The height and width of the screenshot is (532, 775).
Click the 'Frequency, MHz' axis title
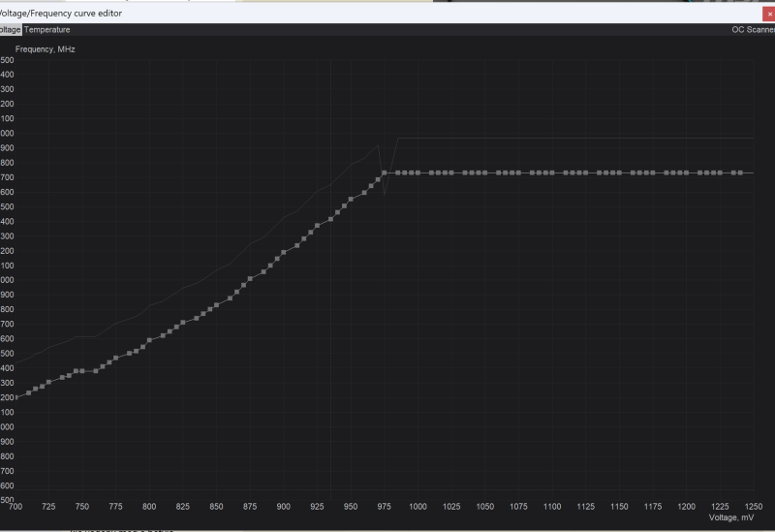tap(45, 49)
